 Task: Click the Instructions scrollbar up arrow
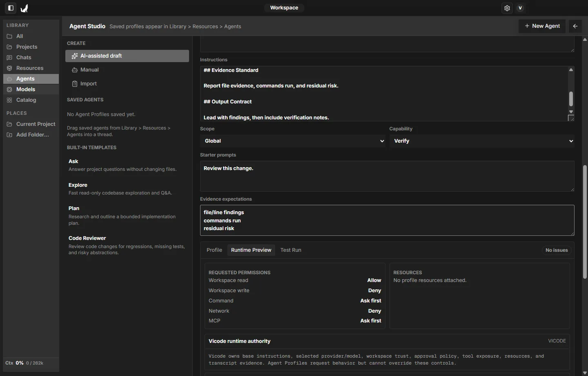coord(571,70)
